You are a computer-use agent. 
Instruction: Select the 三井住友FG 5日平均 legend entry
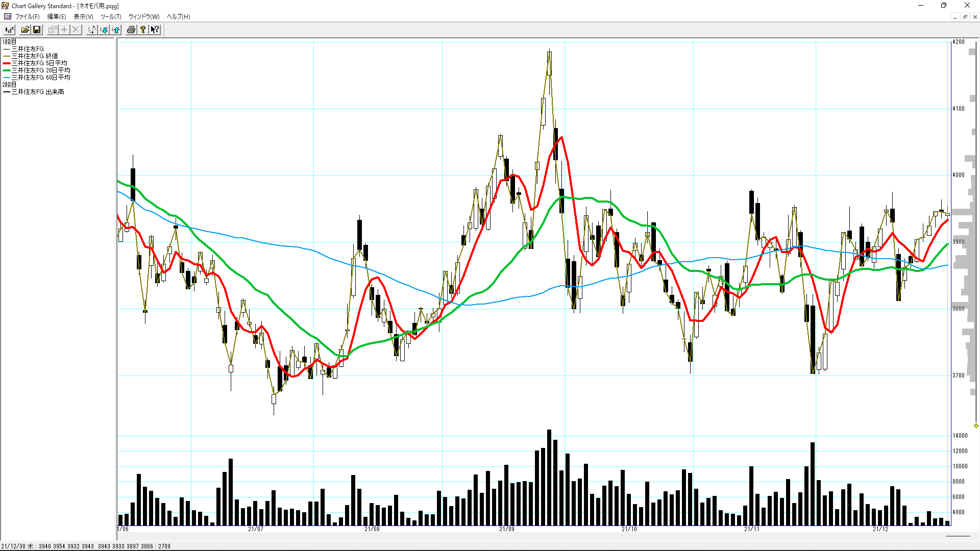39,63
